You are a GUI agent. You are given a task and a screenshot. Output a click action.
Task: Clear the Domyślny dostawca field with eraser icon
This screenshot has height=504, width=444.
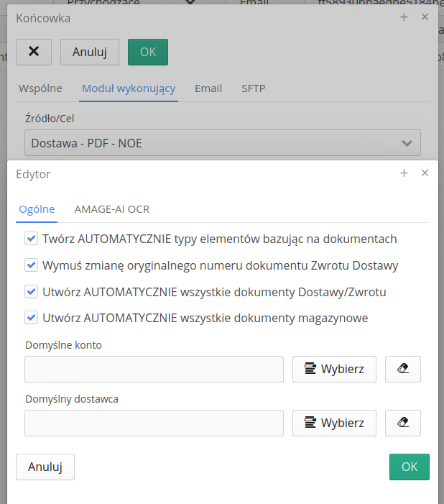click(x=402, y=423)
